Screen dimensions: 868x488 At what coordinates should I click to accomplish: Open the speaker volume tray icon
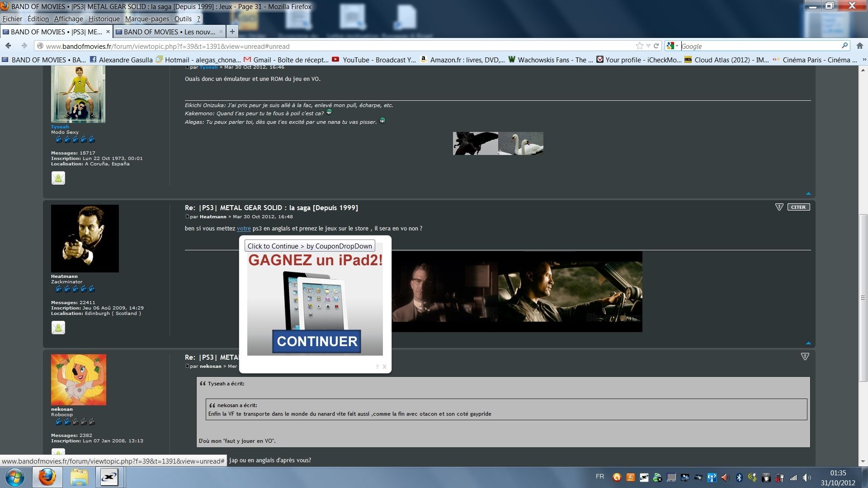click(807, 478)
